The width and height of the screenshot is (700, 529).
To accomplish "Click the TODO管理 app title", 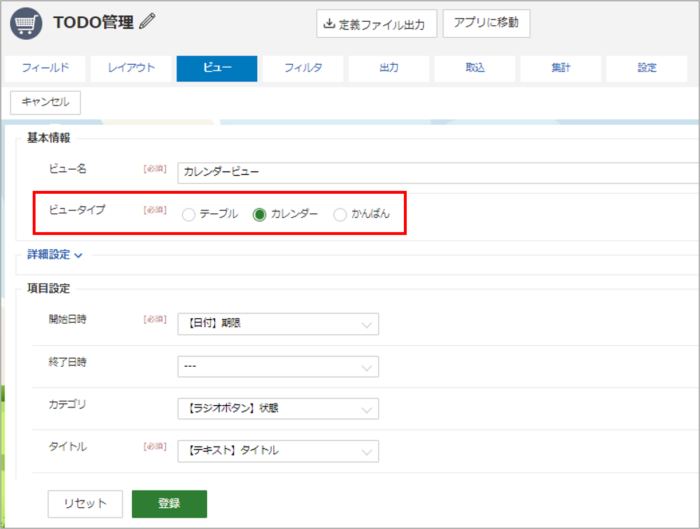I will [93, 22].
